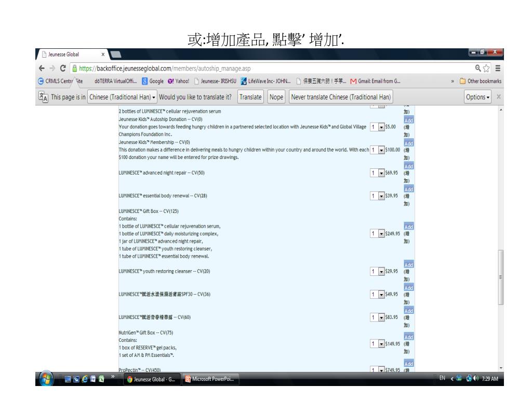Click the EN language indicator in tray

coord(442,378)
